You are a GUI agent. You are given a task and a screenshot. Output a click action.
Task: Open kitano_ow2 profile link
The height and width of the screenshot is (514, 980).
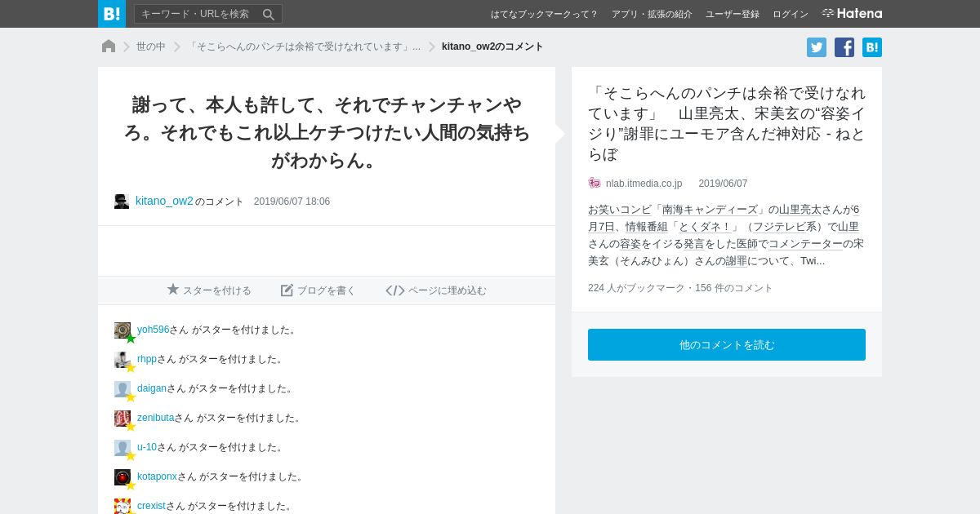pyautogui.click(x=164, y=201)
